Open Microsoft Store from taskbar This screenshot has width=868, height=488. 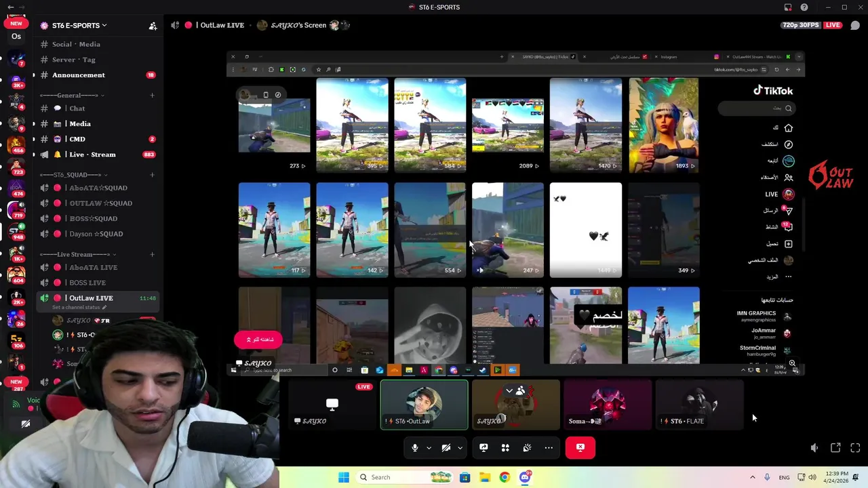pos(465,477)
